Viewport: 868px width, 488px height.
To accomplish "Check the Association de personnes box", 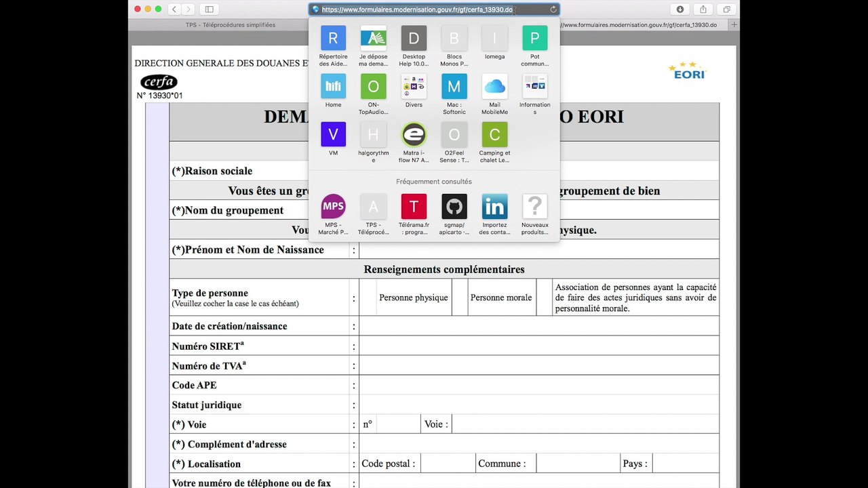I will click(x=545, y=298).
